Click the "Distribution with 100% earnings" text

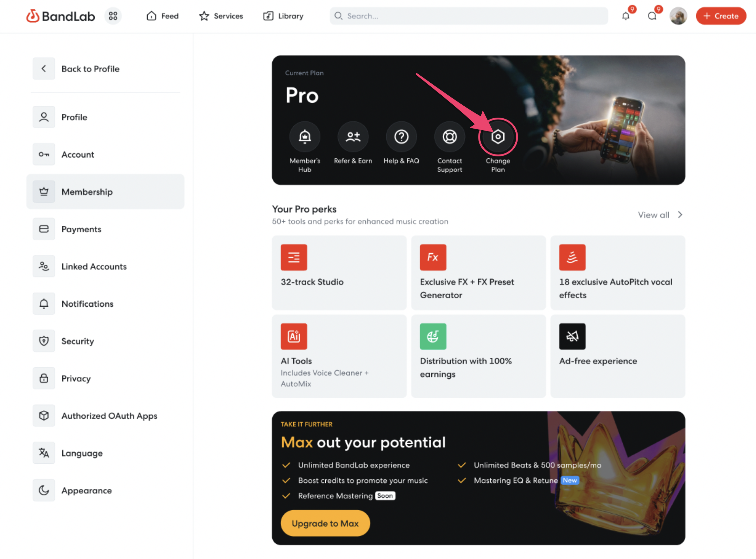(x=466, y=367)
